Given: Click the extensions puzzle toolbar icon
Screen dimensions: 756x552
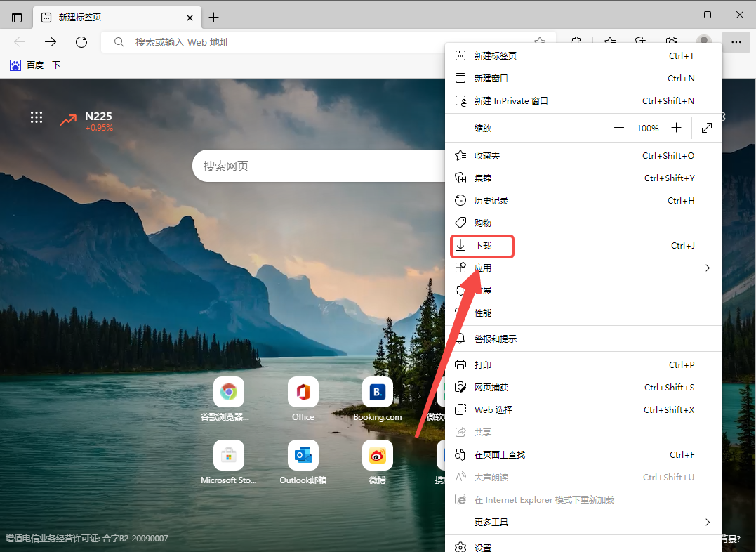Looking at the screenshot, I should [x=576, y=41].
